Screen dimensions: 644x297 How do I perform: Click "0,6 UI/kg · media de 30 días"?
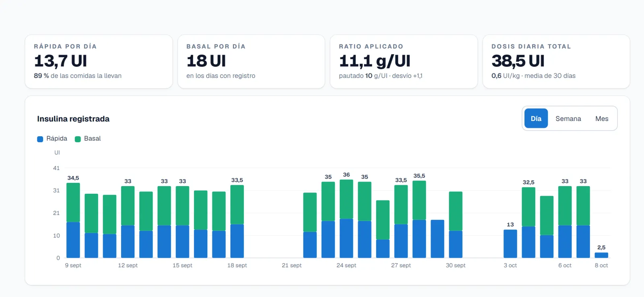[533, 76]
